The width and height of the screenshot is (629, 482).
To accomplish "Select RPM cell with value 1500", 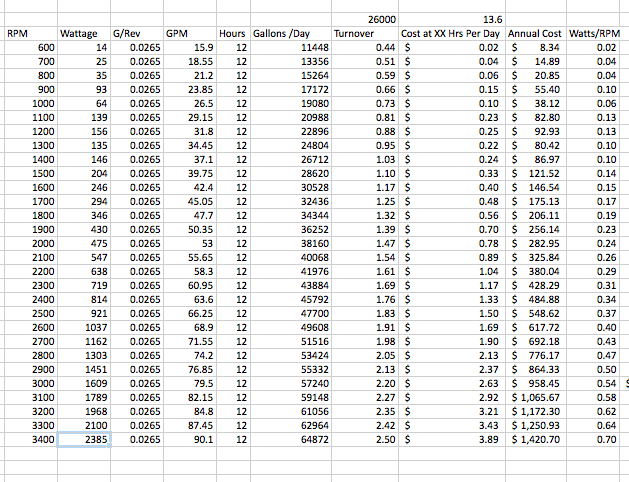I will 31,174.
